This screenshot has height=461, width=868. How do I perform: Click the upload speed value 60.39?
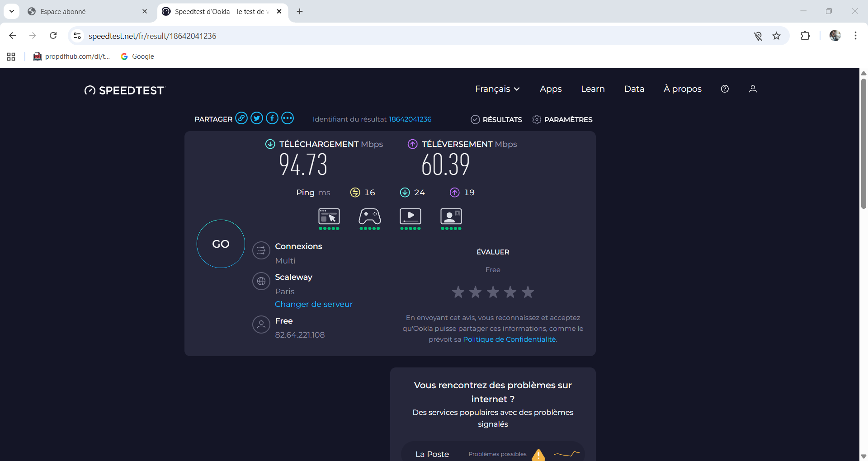tap(446, 164)
